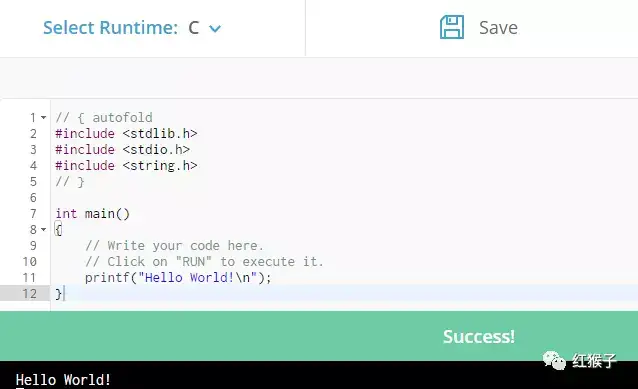Open the Select Runtime dropdown chevron
The image size is (638, 389).
[215, 28]
